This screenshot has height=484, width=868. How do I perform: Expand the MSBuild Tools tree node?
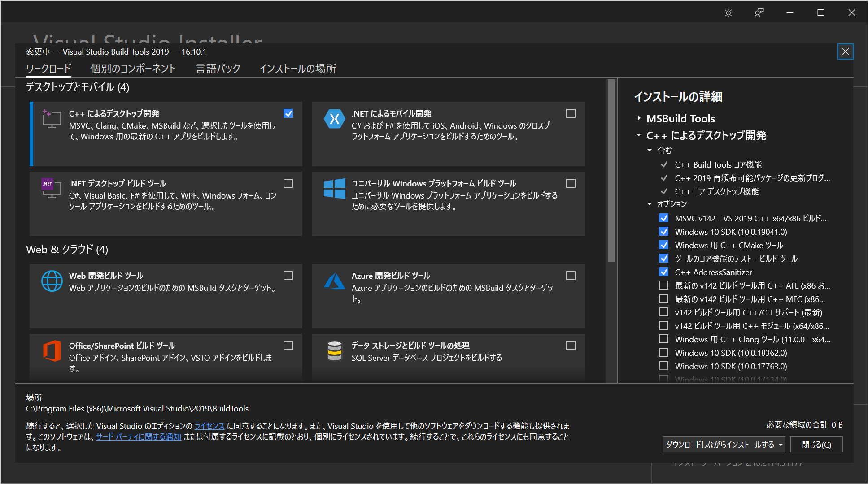coord(639,118)
